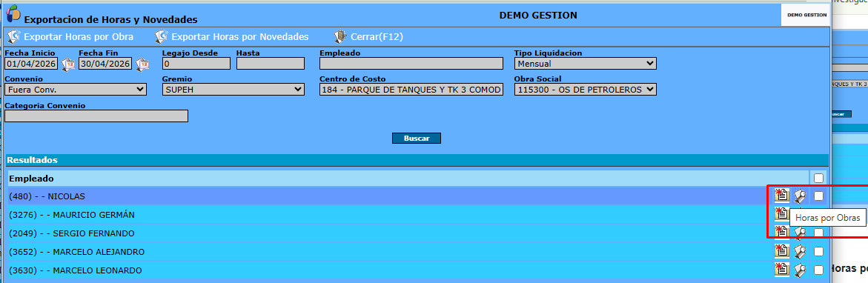Check the box for MARCELO ALEJANDRO

click(x=819, y=251)
